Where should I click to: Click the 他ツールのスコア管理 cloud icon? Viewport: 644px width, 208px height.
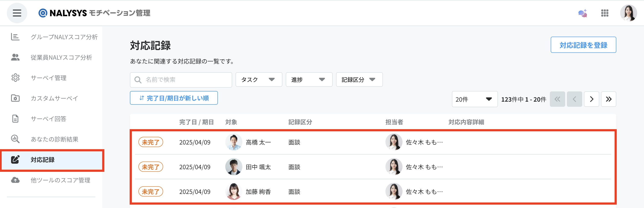(x=15, y=180)
